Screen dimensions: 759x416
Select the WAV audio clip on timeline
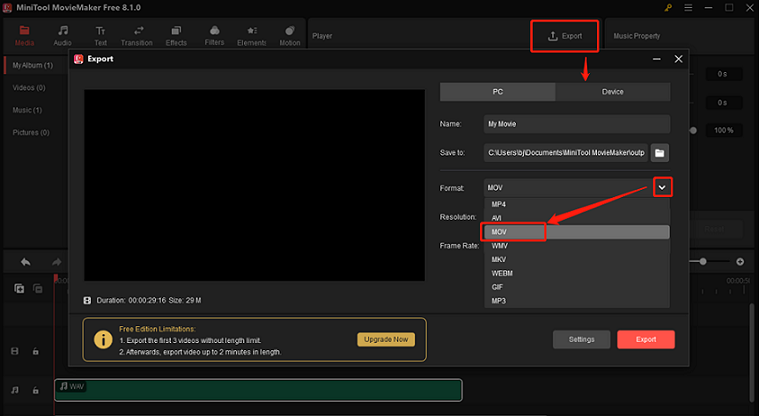pos(258,390)
